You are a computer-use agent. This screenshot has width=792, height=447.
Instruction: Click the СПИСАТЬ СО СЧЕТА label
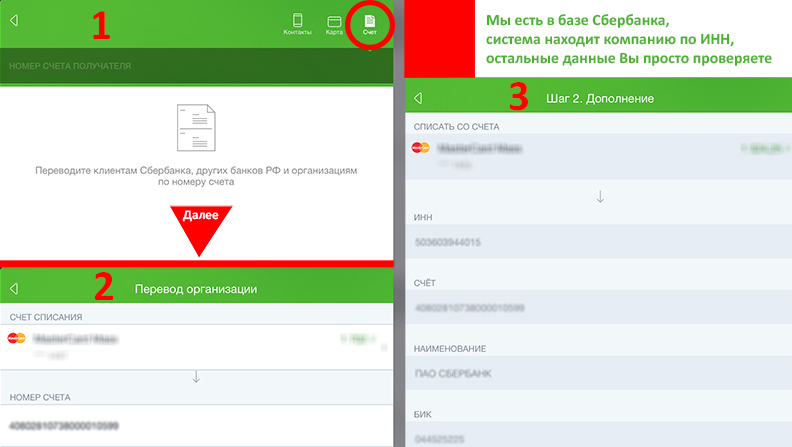[456, 127]
